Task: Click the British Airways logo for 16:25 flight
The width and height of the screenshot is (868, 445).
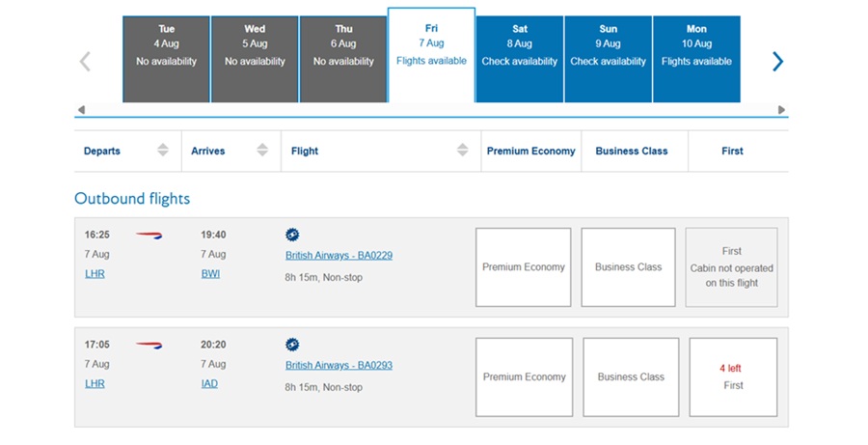Action: pos(149,236)
